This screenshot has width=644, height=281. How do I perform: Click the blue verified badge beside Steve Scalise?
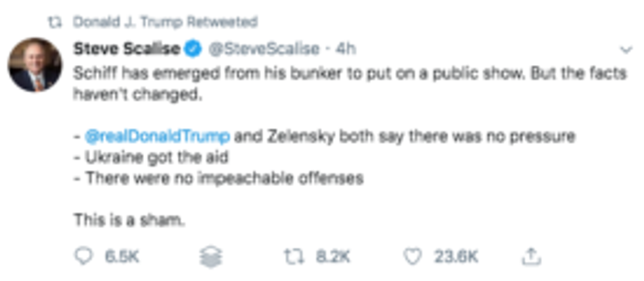(192, 49)
